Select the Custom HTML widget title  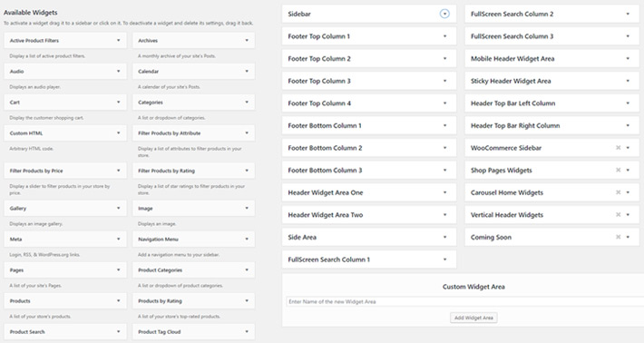(26, 133)
